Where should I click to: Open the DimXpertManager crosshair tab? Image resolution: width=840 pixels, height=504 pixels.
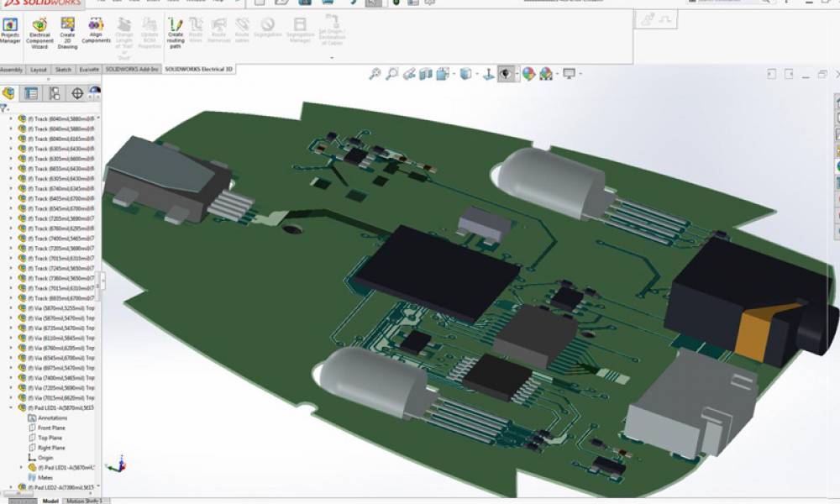click(77, 93)
